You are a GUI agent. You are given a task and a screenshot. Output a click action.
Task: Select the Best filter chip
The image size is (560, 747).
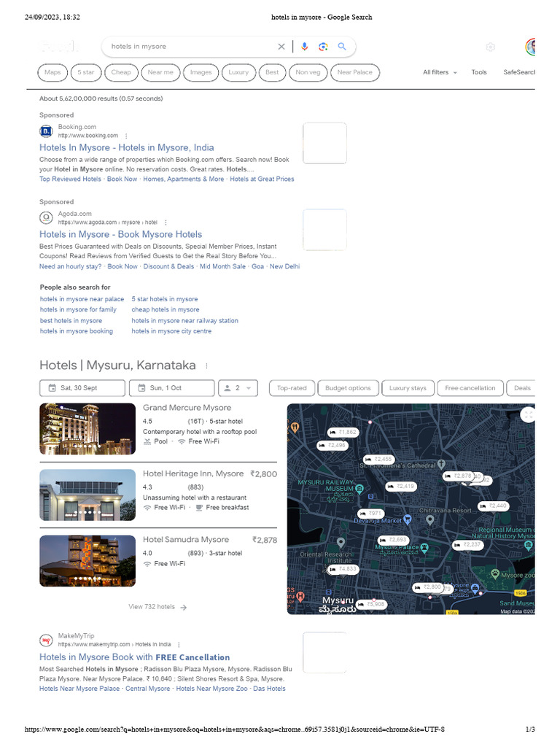(273, 72)
